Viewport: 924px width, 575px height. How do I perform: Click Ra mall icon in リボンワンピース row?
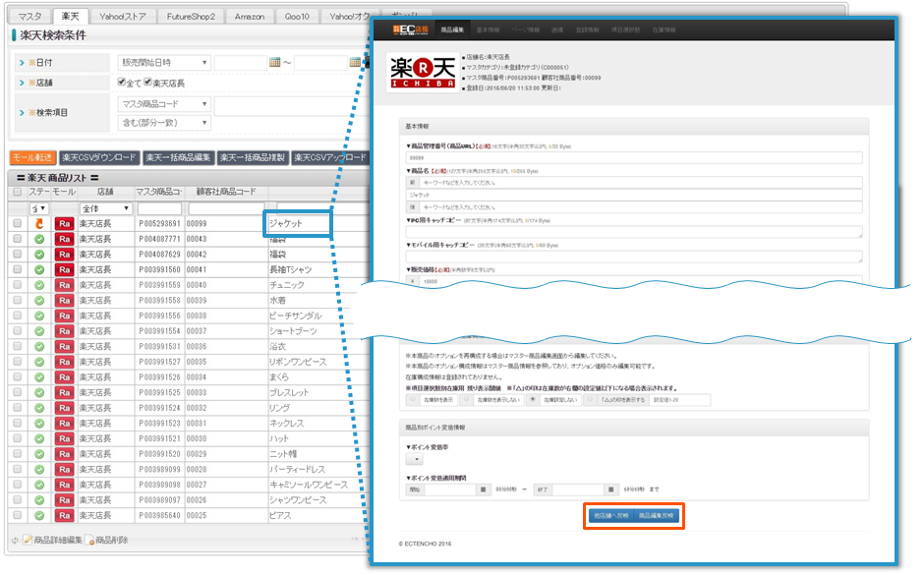pos(64,362)
